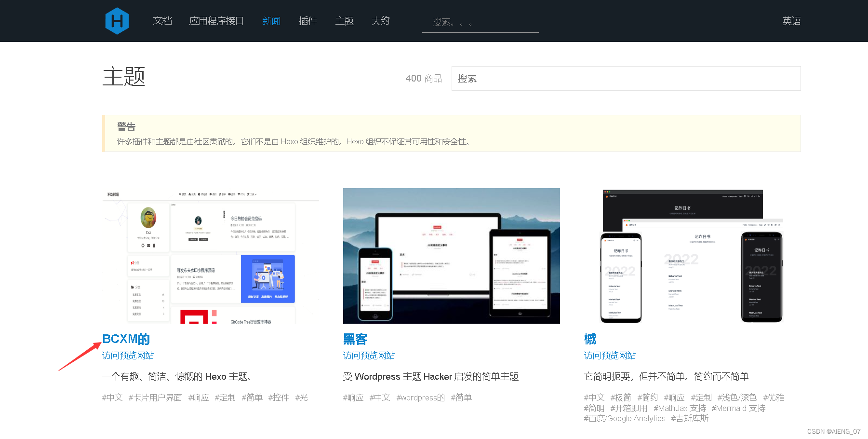
Task: Select the #百度/Google Analytics tag
Action: [625, 418]
